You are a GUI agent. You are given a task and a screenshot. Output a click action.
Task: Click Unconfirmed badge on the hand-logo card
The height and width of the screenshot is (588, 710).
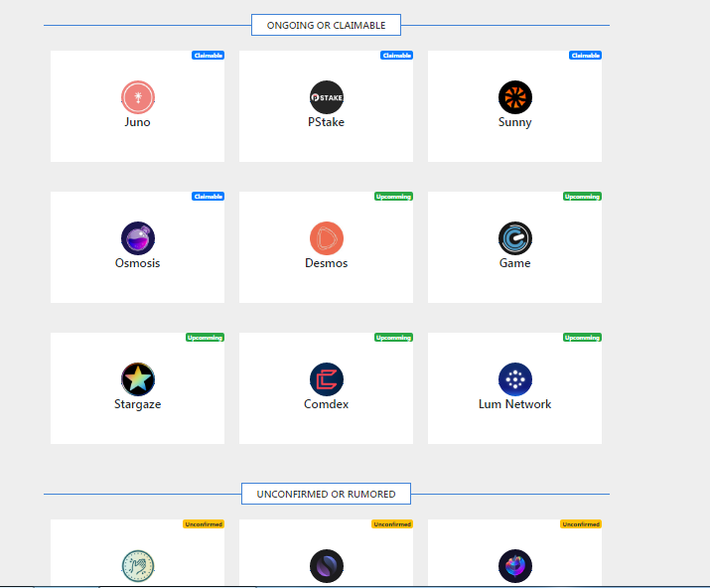click(x=204, y=524)
